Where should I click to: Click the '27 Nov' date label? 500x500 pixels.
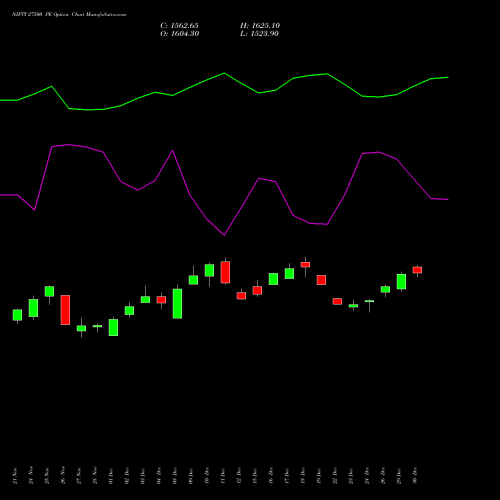point(79,476)
